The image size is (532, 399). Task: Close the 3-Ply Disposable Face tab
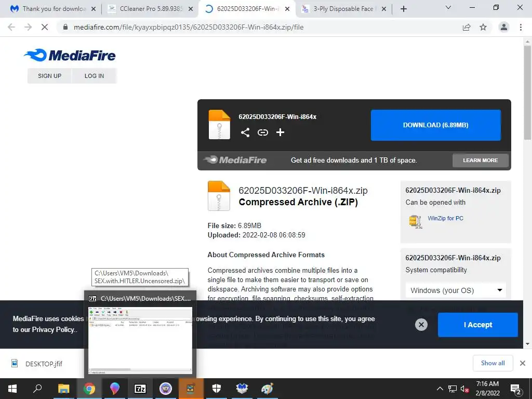click(384, 9)
